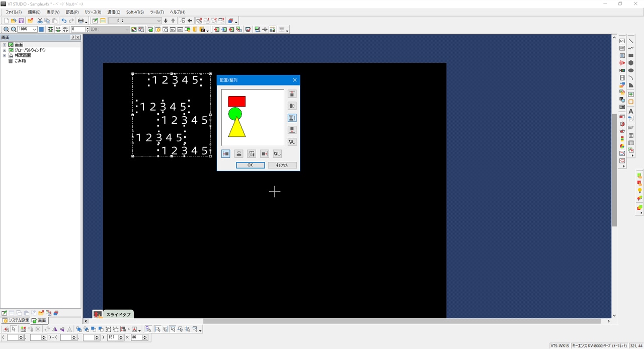Set vertical alignment to なし

pyautogui.click(x=292, y=142)
